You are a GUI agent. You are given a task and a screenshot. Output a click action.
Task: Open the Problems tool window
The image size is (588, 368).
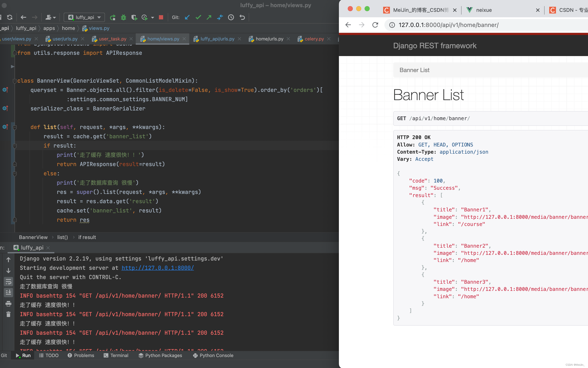(x=81, y=355)
